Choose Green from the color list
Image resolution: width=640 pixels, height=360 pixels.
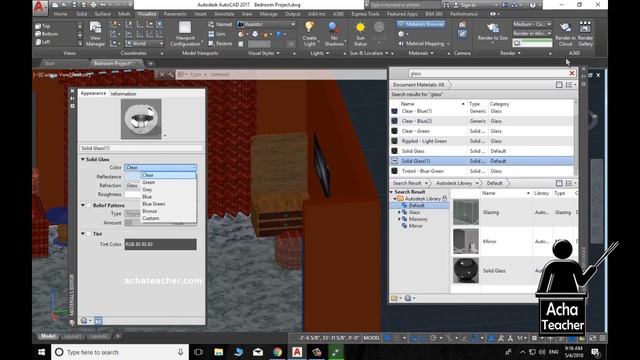[149, 182]
